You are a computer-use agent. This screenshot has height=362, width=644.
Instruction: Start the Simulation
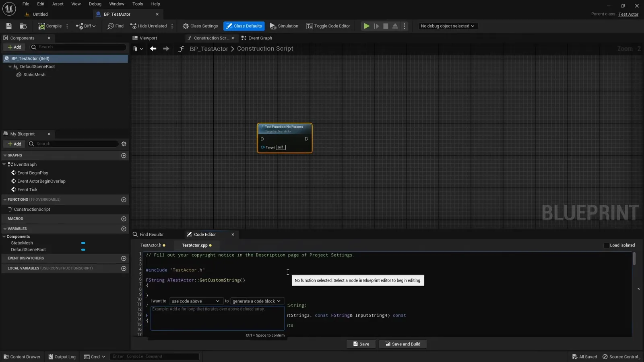[284, 26]
